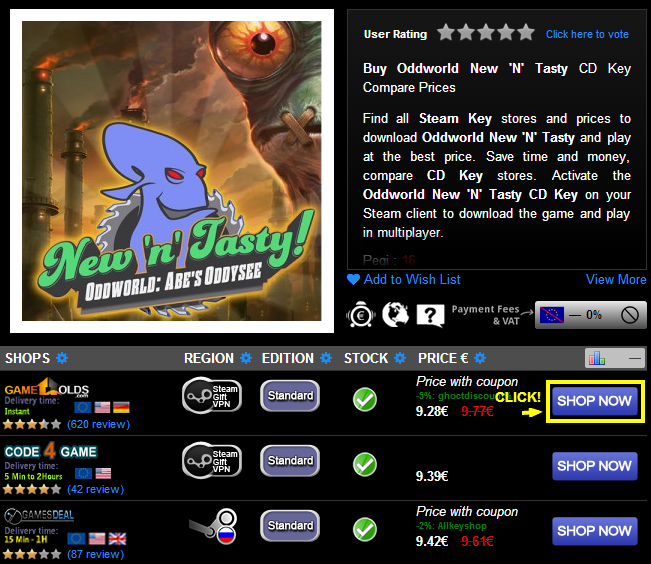Click 'Add to Wish List' link
The width and height of the screenshot is (651, 564).
click(412, 280)
